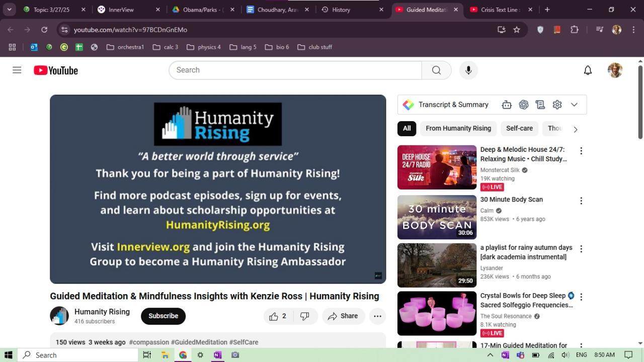Select the Self-care filter chip
The height and width of the screenshot is (362, 644).
pyautogui.click(x=519, y=129)
